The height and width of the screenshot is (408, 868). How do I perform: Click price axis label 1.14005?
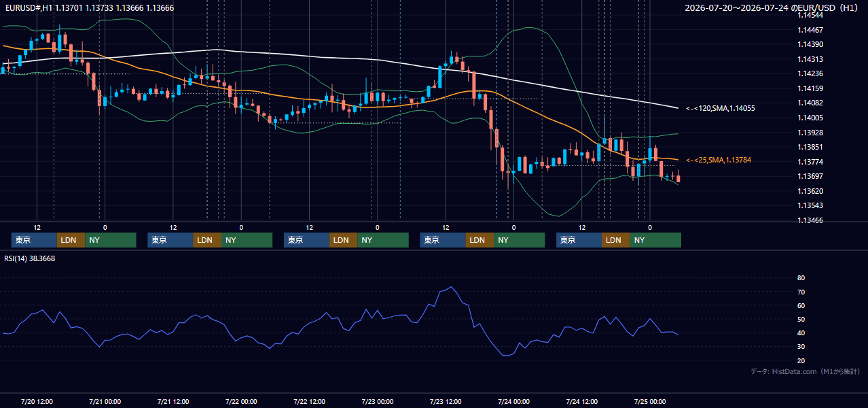point(810,118)
